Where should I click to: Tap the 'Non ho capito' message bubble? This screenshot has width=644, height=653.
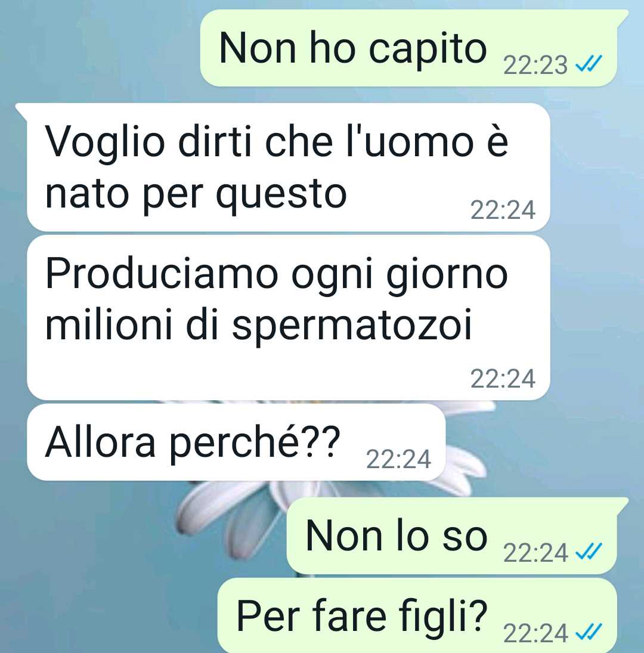tap(414, 48)
